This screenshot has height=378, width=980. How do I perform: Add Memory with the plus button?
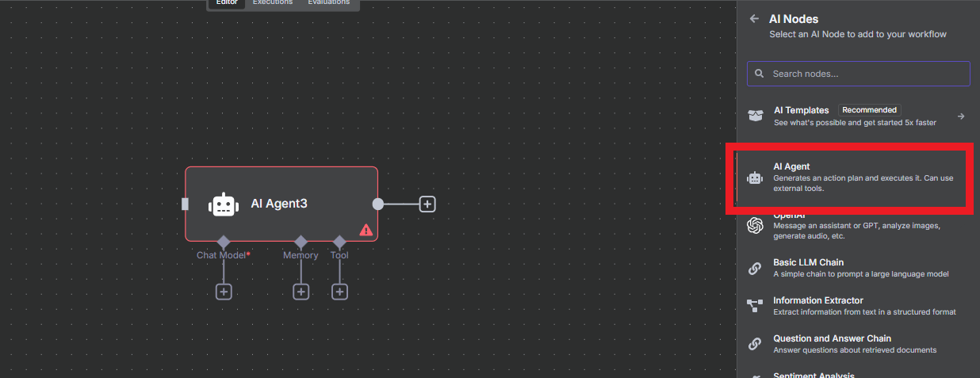(x=301, y=292)
